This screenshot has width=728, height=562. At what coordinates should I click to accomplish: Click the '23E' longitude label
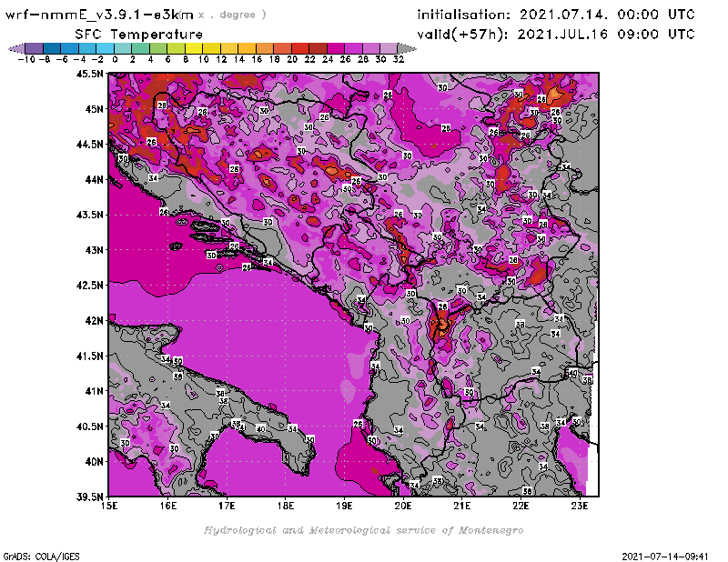[580, 506]
